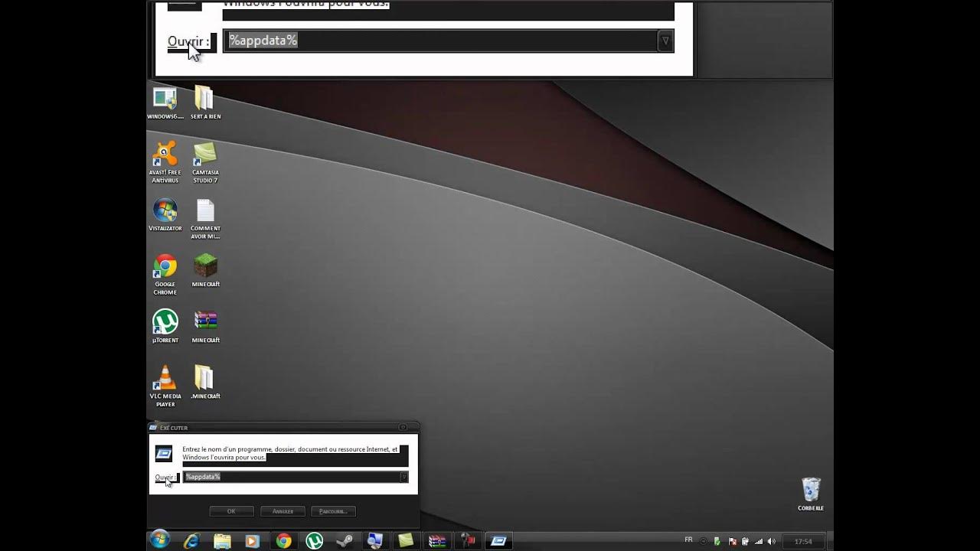The width and height of the screenshot is (980, 551).
Task: Open Windows Media Player in taskbar
Action: 252,540
